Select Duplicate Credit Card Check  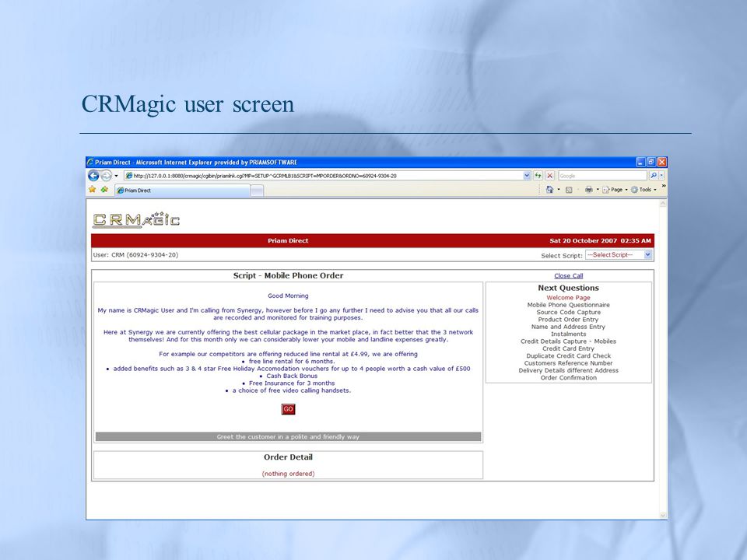coord(568,355)
